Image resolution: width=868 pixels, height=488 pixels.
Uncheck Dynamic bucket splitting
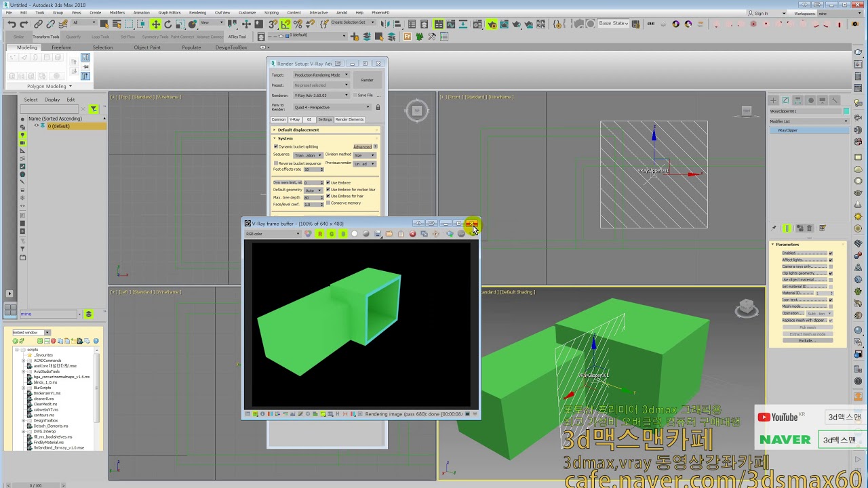coord(276,146)
